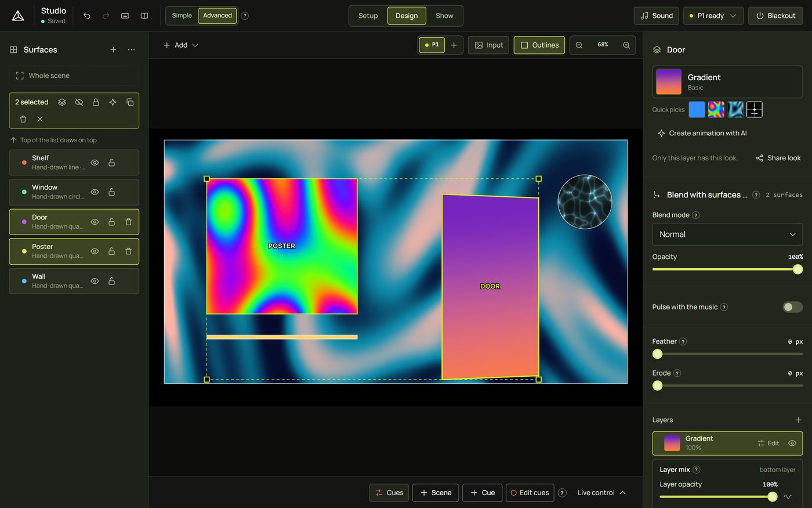The height and width of the screenshot is (508, 812).
Task: Toggle Gradient layer visibility eye
Action: point(792,443)
